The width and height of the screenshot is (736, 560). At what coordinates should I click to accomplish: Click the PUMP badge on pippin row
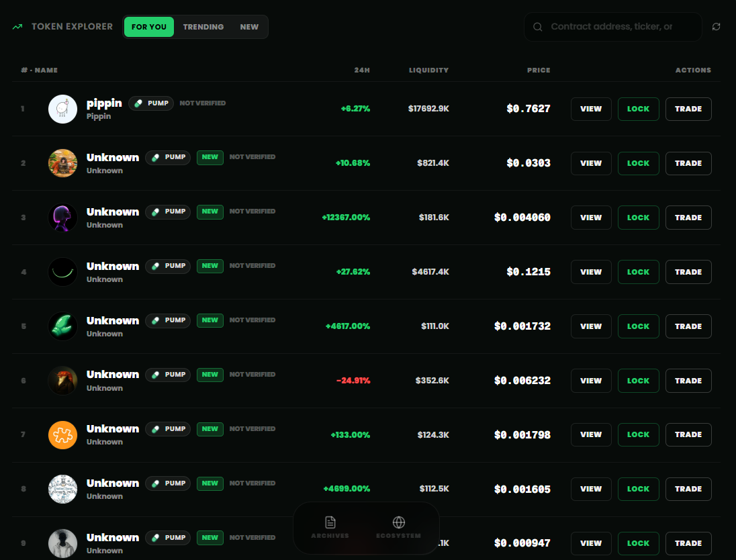point(151,103)
